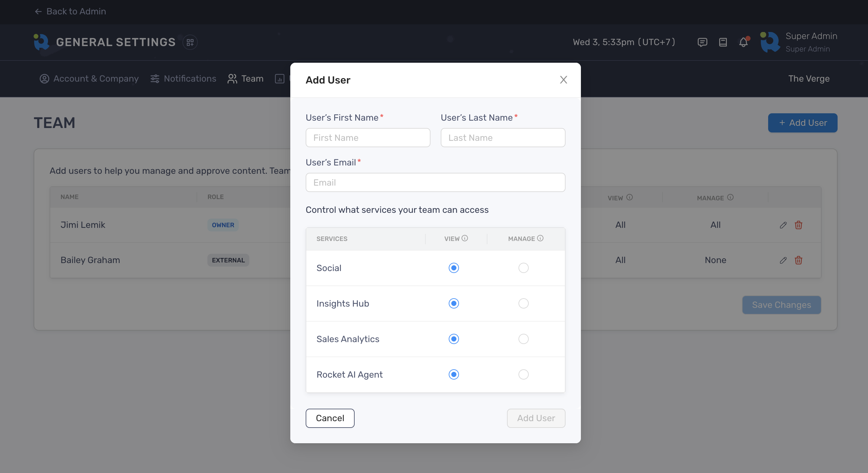Select View permission for Sales Analytics

[454, 339]
